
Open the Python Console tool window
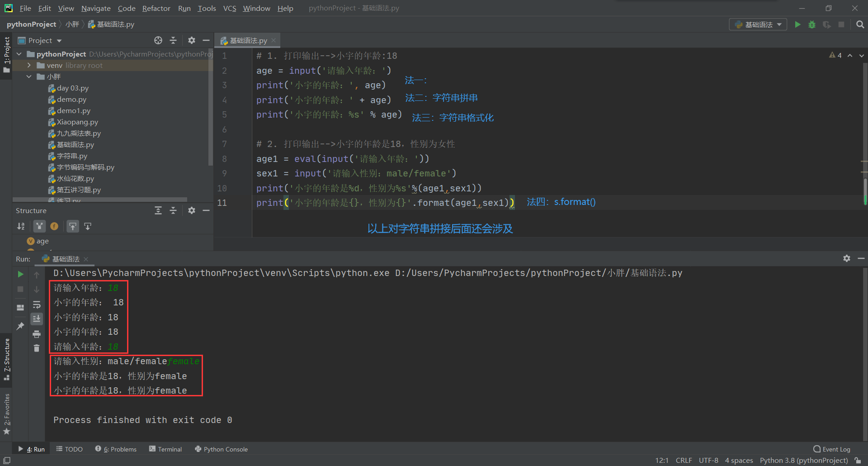click(x=221, y=449)
